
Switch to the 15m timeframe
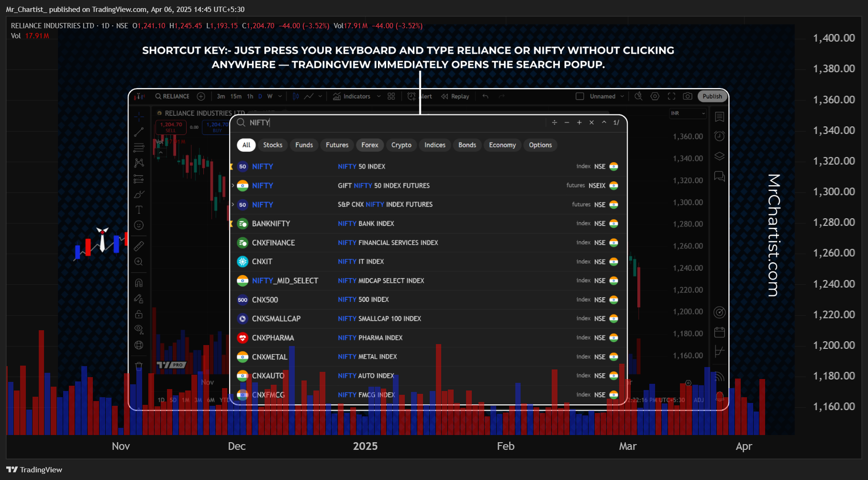[x=236, y=96]
